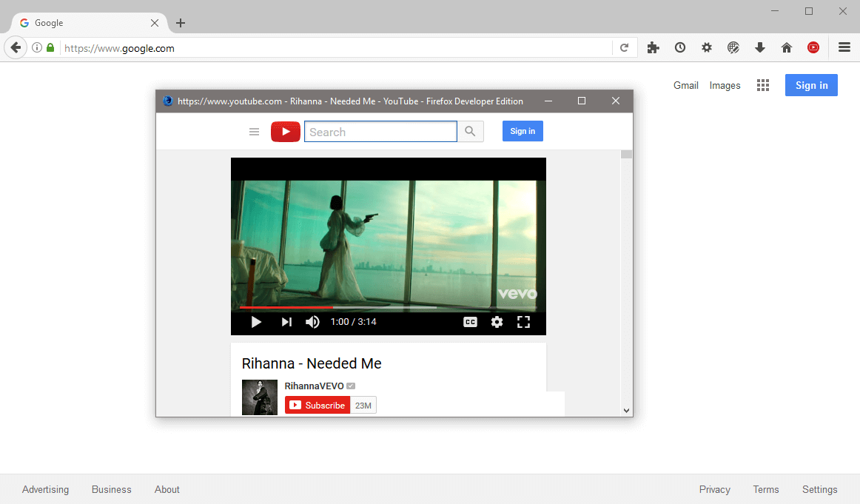Click the verified badge beside RihannaVEVO
860x504 pixels.
coord(351,386)
